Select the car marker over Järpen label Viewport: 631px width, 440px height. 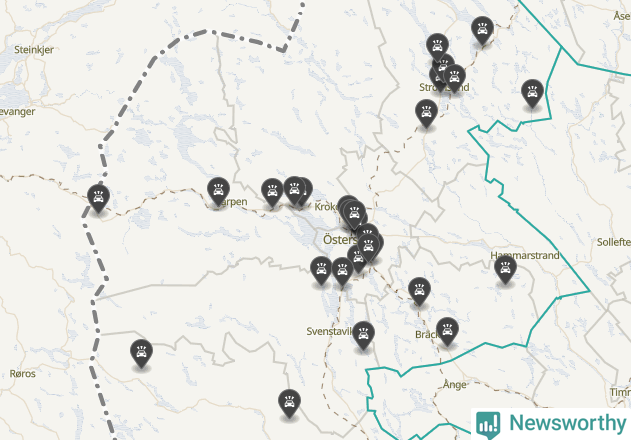click(219, 190)
